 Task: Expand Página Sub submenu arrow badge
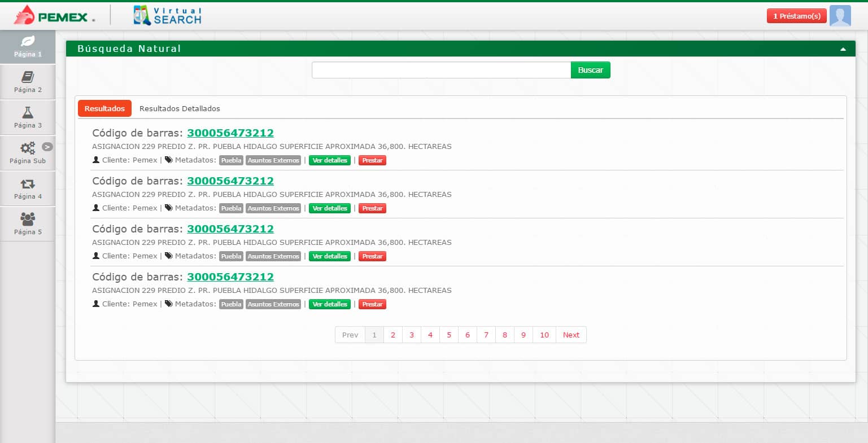tap(47, 147)
